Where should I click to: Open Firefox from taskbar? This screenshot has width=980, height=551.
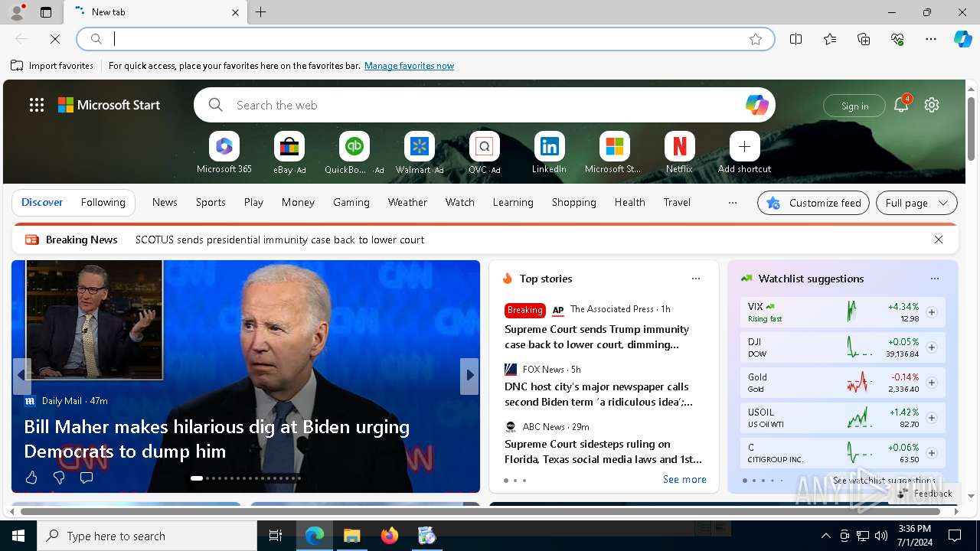coord(390,536)
